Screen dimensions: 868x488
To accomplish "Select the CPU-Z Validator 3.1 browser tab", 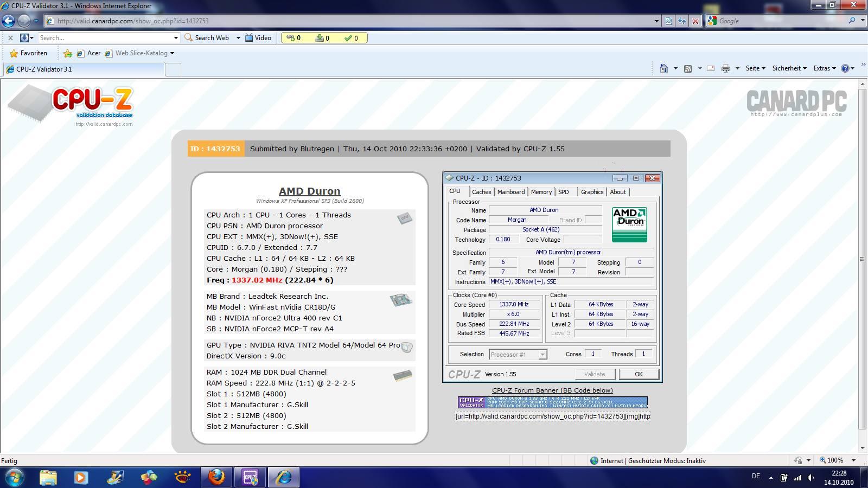I will point(84,69).
